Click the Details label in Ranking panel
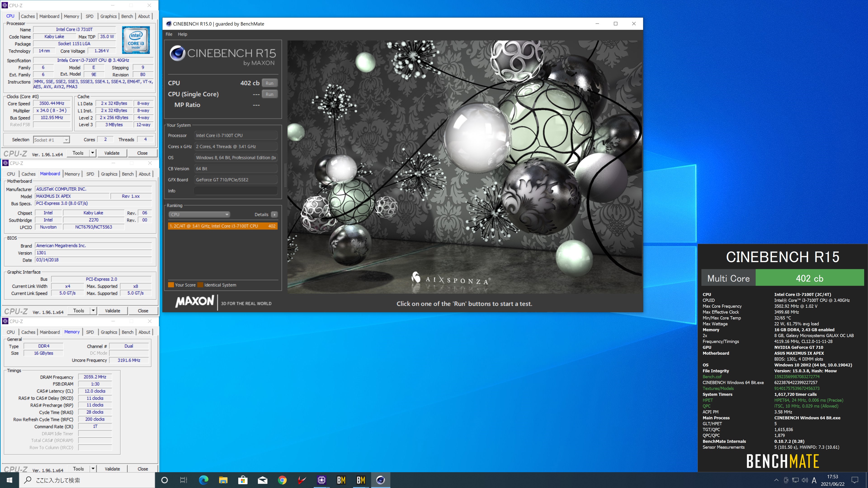 [x=262, y=215]
